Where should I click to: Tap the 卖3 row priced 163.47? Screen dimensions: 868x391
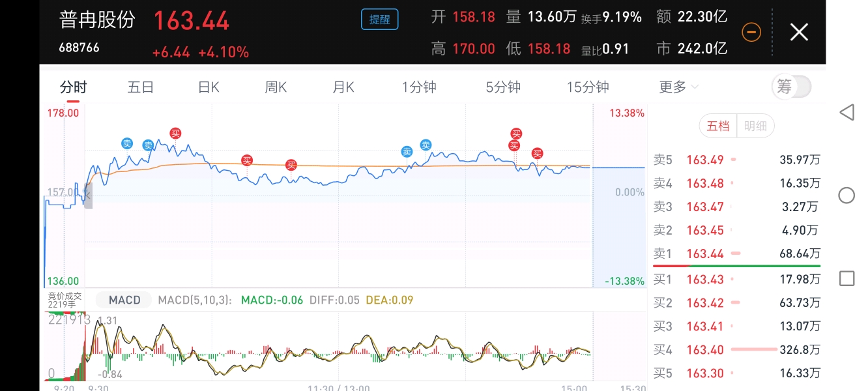736,207
